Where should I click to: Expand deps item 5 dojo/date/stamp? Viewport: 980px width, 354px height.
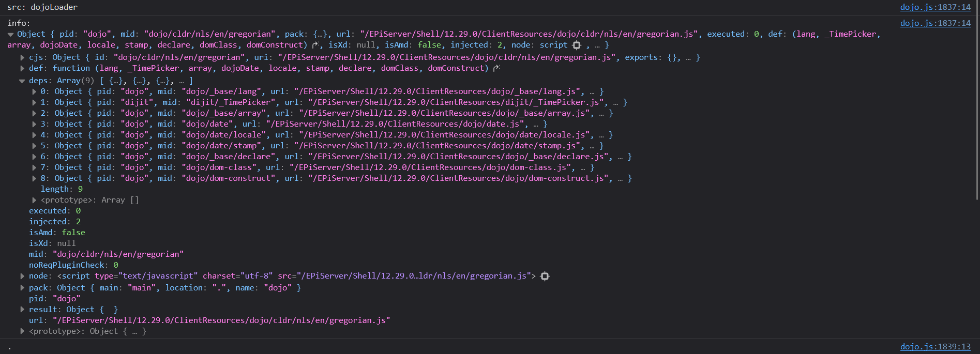pos(34,146)
